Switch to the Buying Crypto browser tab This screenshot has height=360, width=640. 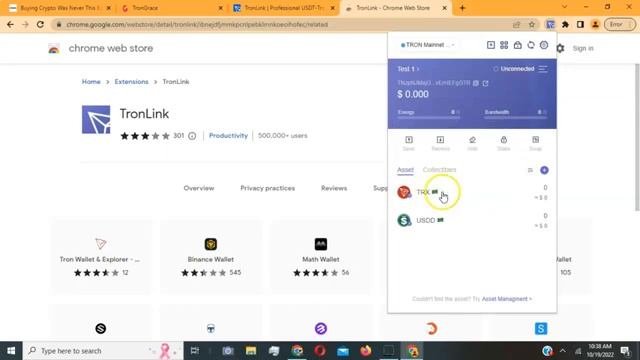(x=59, y=8)
